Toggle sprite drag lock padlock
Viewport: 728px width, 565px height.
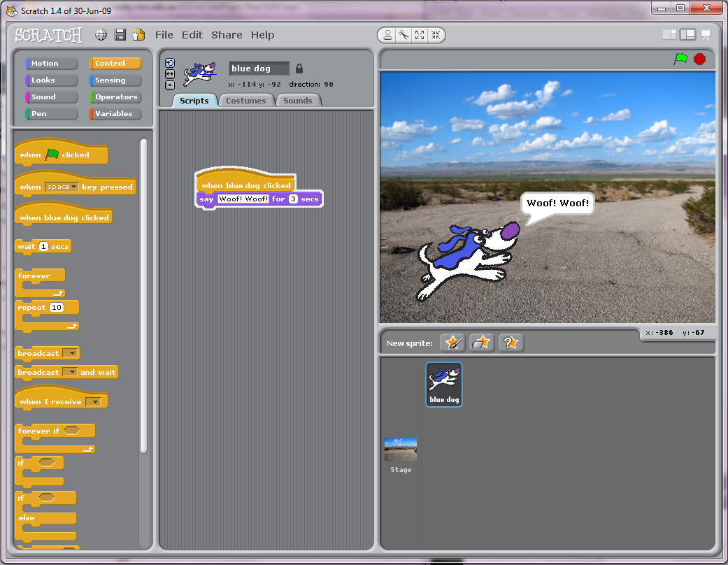coord(299,69)
